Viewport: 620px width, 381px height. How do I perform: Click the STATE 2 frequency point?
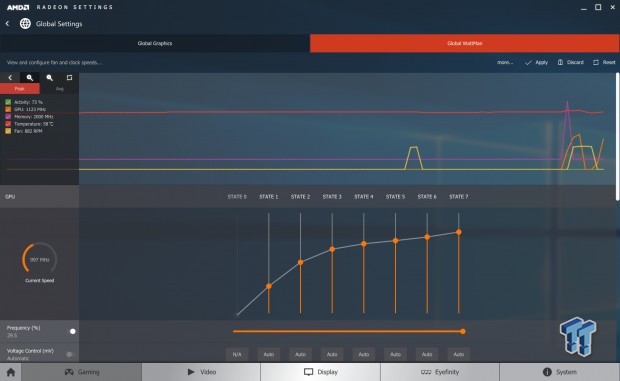tap(301, 262)
